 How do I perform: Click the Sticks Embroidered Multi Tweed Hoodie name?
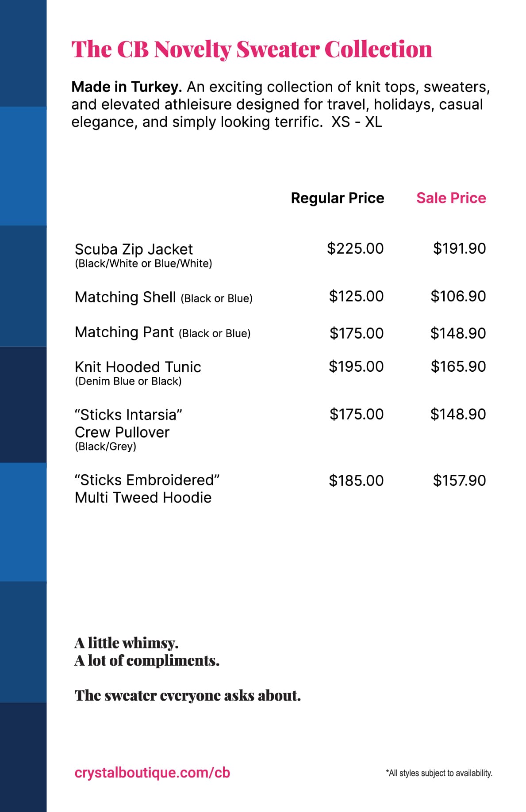[x=147, y=489]
